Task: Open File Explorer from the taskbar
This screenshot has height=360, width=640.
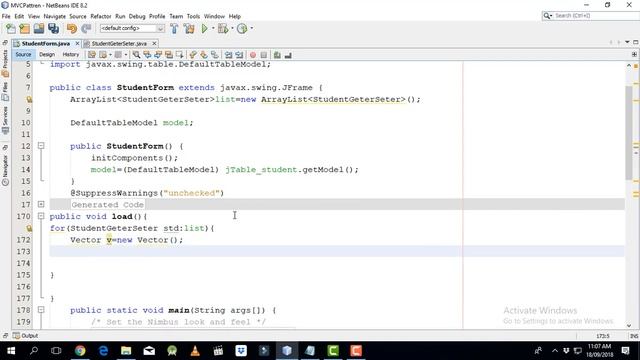Action: tap(126, 351)
